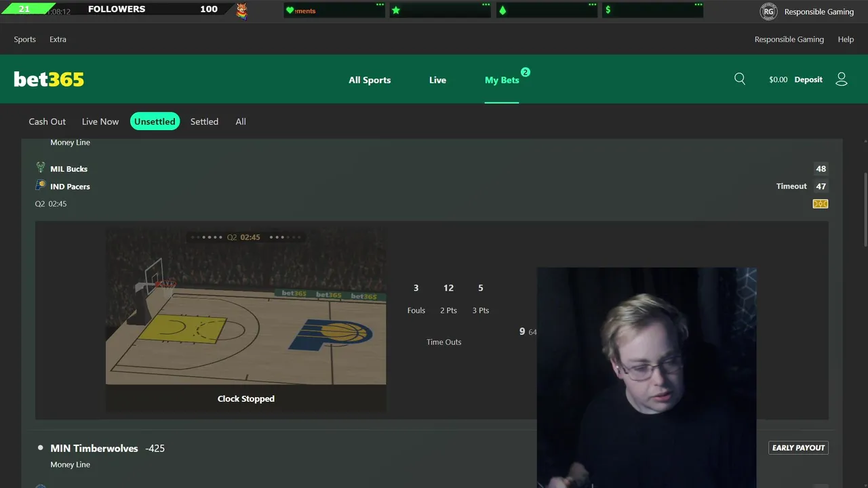The height and width of the screenshot is (488, 868).
Task: Open the droplet panel three-dot menu
Action: (592, 5)
